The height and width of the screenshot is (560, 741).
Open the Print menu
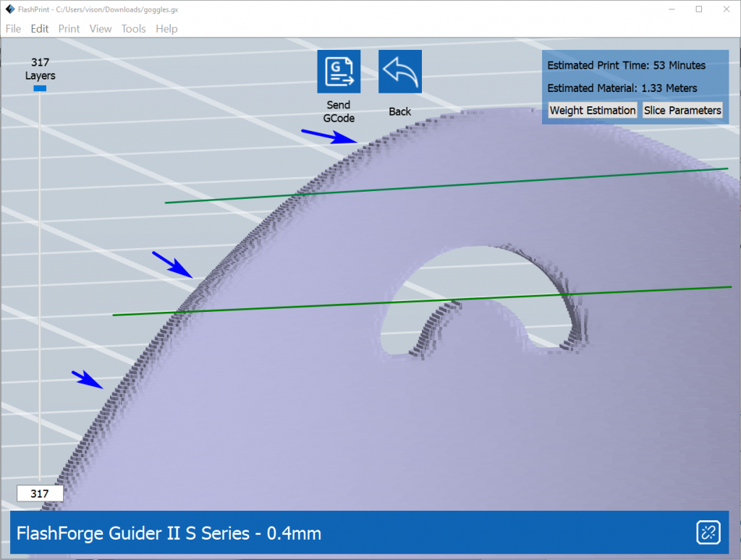pos(69,29)
